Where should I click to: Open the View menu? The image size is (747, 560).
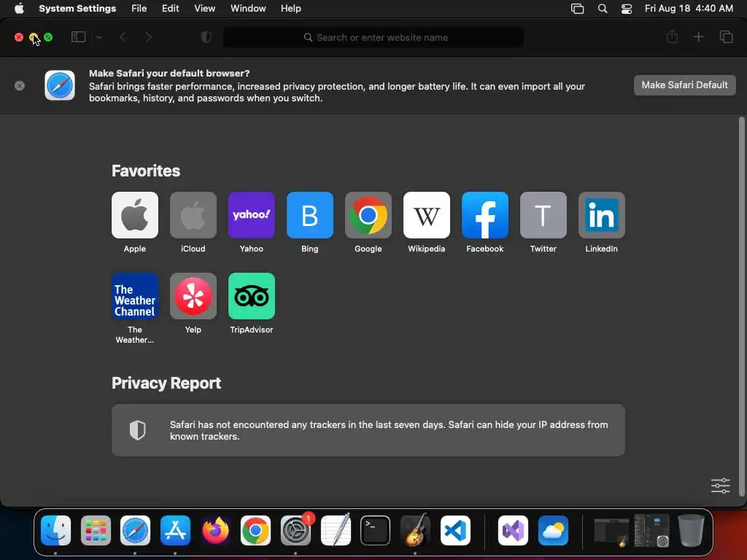(x=204, y=9)
